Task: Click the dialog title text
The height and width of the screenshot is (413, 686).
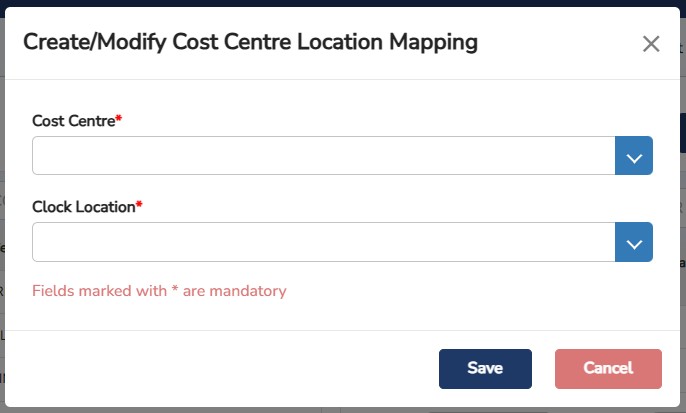Action: click(x=250, y=42)
